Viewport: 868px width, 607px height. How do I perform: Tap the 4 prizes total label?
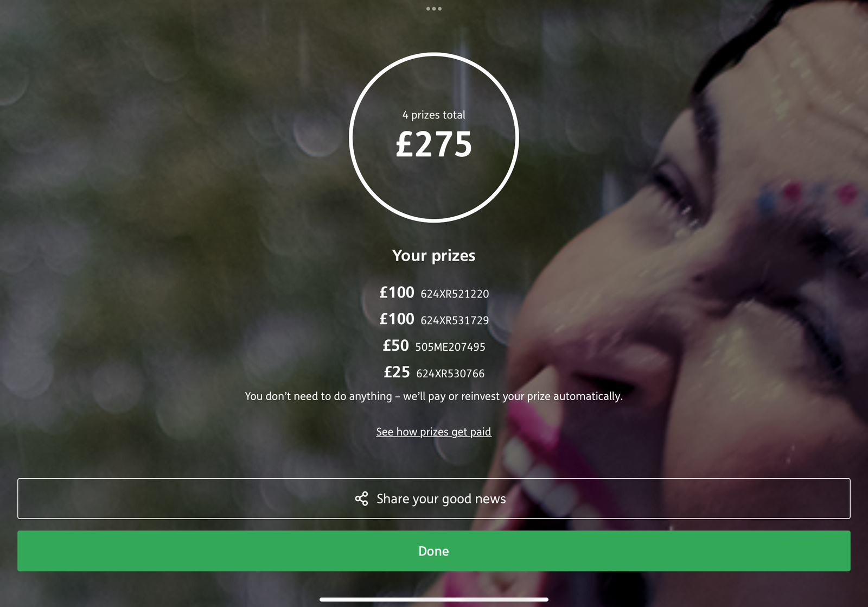434,115
